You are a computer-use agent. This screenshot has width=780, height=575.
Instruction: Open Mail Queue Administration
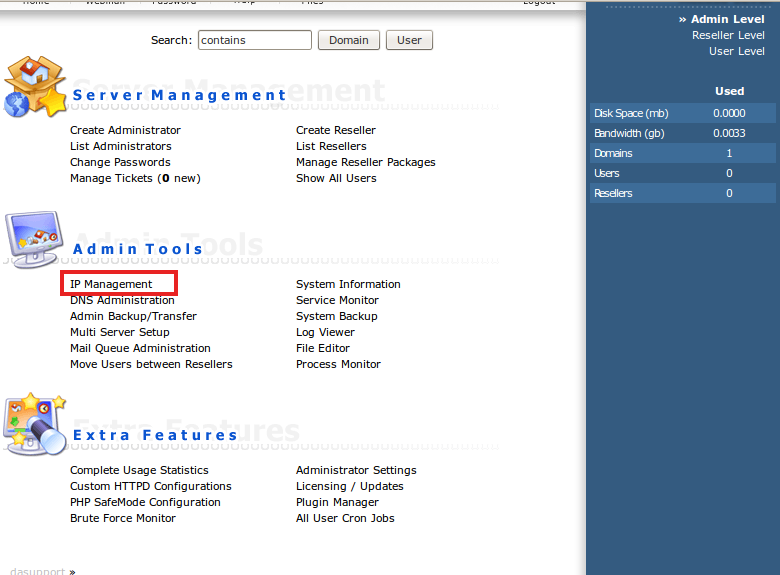coord(140,348)
